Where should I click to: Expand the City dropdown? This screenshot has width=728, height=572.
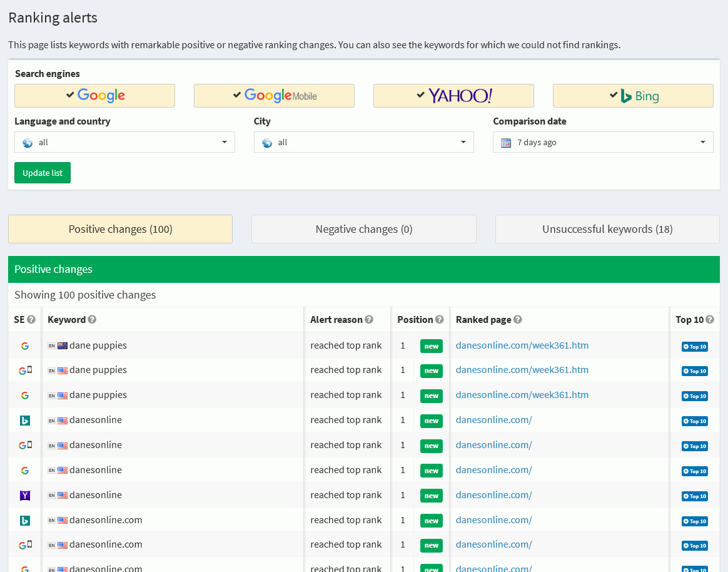pyautogui.click(x=363, y=142)
